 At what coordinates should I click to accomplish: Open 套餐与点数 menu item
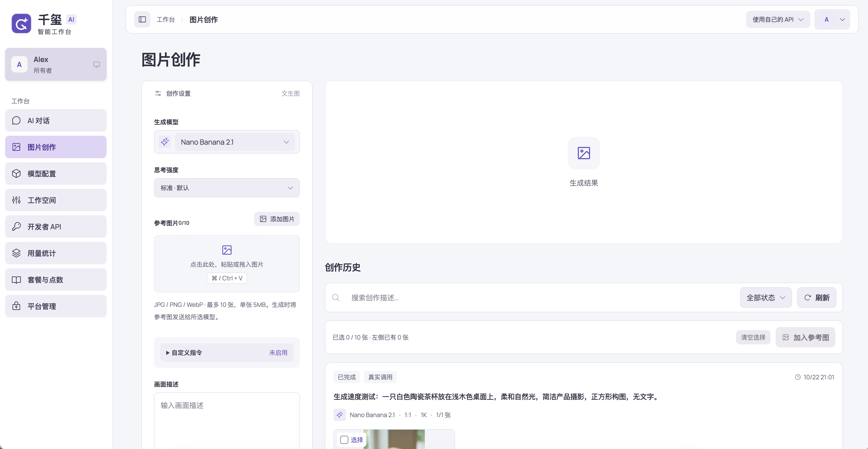[56, 280]
